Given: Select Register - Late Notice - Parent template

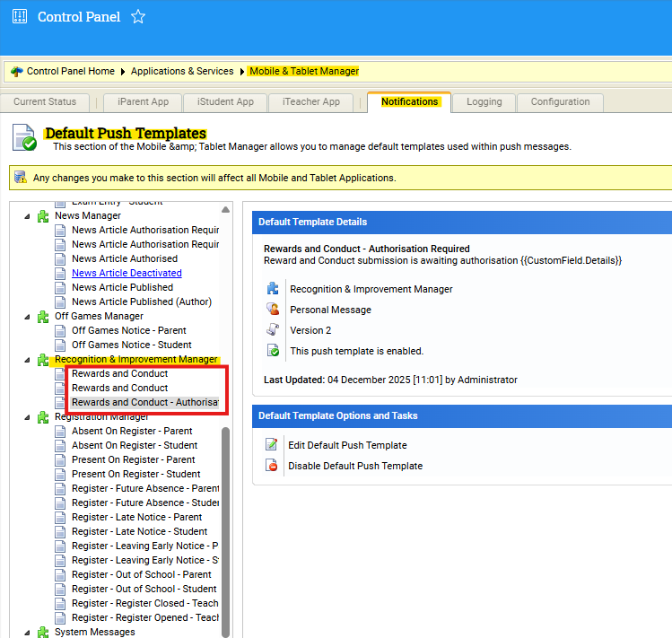Looking at the screenshot, I should coord(136,517).
